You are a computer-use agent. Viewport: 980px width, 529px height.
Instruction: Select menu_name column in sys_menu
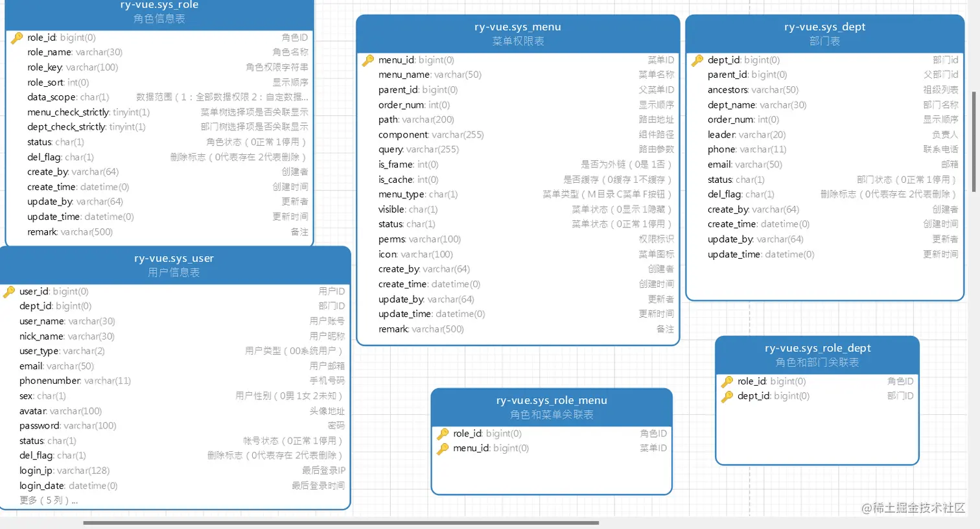518,75
